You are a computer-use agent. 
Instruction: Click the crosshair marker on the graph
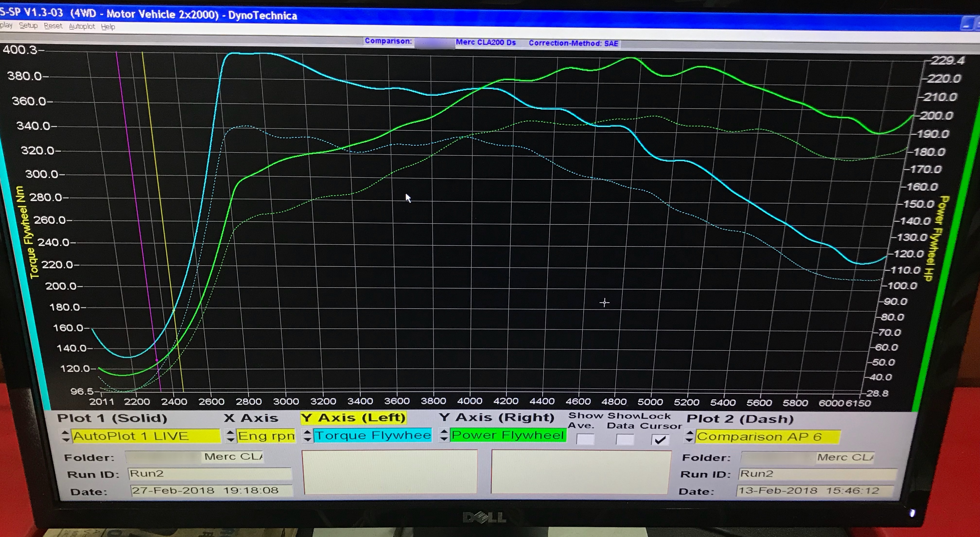(604, 303)
